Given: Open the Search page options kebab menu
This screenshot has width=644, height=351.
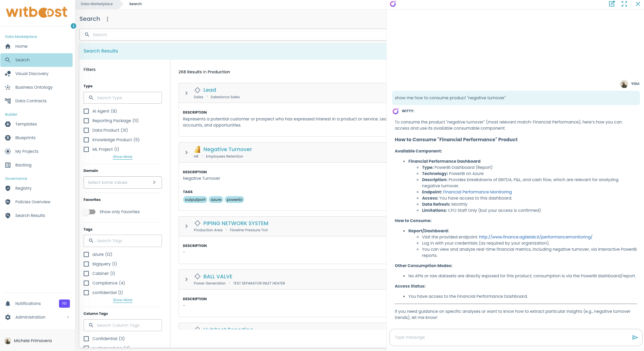Looking at the screenshot, I should (x=107, y=19).
